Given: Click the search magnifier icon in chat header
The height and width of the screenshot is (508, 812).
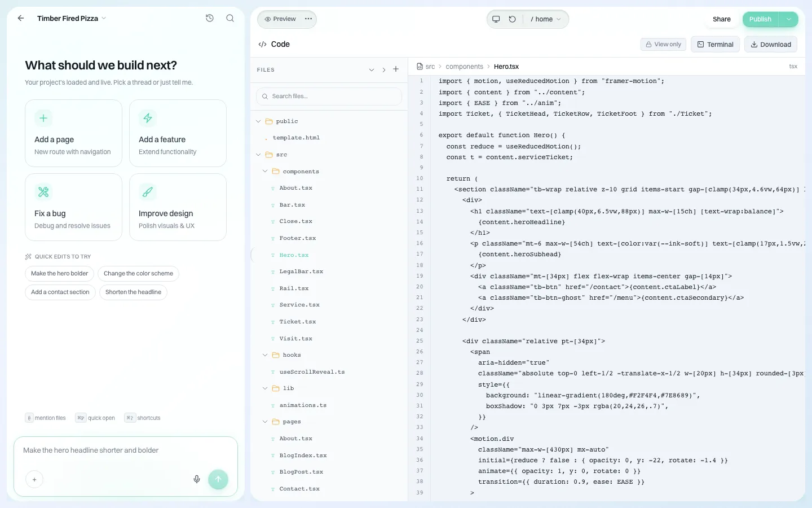Looking at the screenshot, I should [x=230, y=18].
